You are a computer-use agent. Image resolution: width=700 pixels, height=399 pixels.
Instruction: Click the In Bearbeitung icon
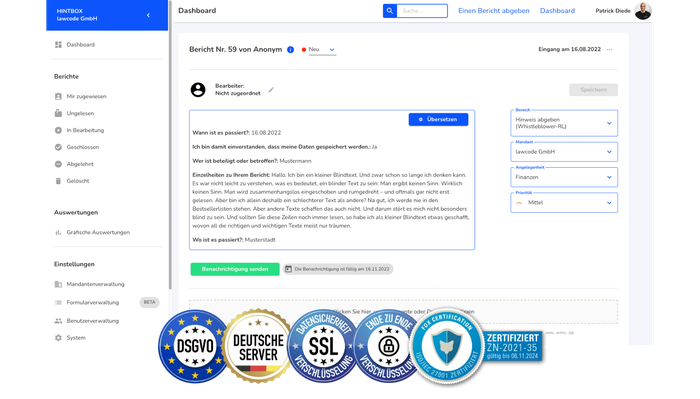(x=58, y=130)
